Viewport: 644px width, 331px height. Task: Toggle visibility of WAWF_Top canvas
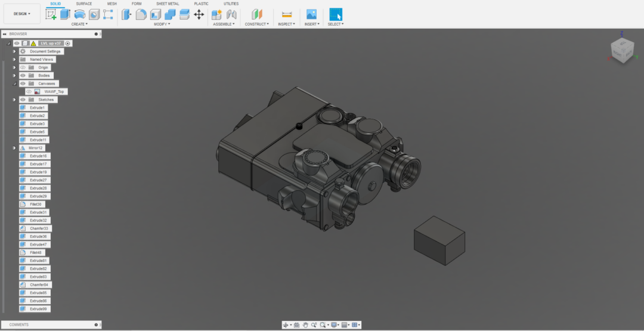click(29, 92)
